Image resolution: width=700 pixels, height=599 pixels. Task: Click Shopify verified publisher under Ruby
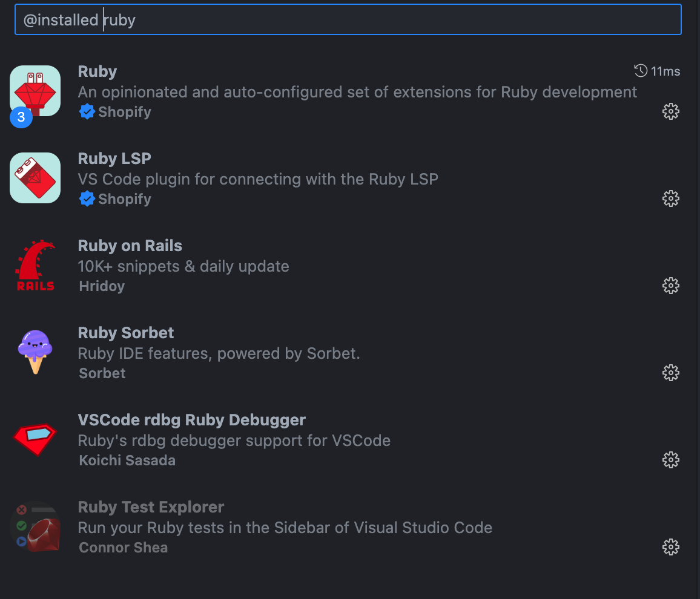(115, 111)
